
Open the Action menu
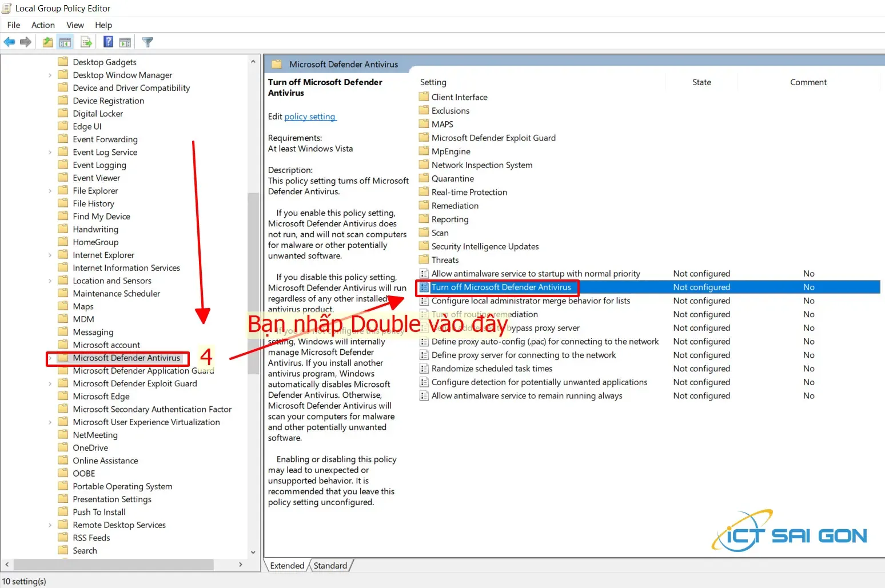pos(43,25)
